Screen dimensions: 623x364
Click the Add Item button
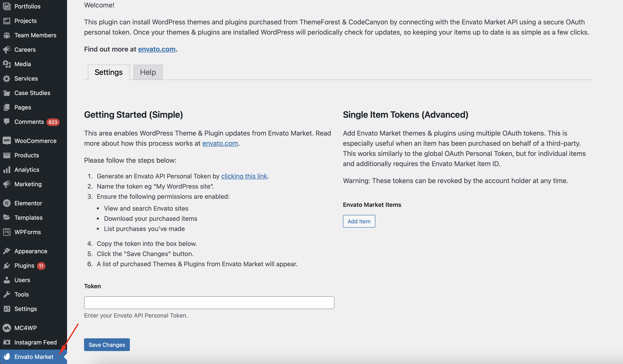click(359, 221)
